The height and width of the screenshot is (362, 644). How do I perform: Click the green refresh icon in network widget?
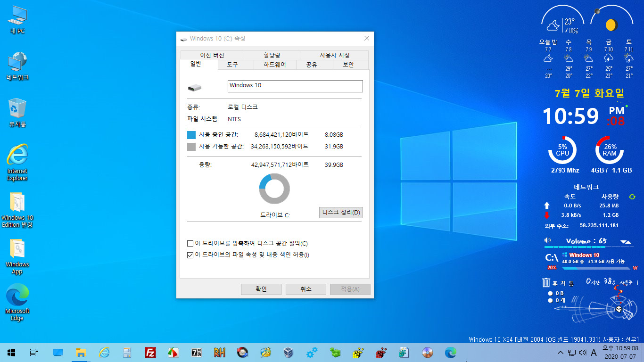tap(632, 197)
